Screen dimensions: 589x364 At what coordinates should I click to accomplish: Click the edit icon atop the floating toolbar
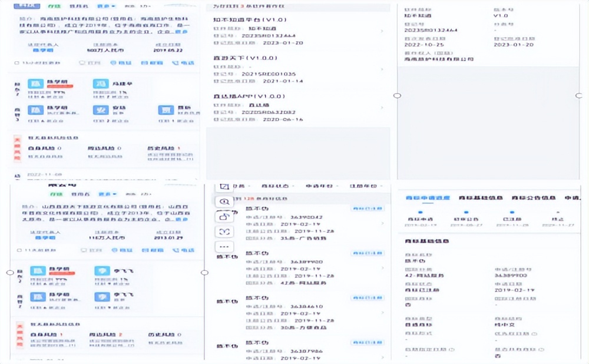[224, 186]
